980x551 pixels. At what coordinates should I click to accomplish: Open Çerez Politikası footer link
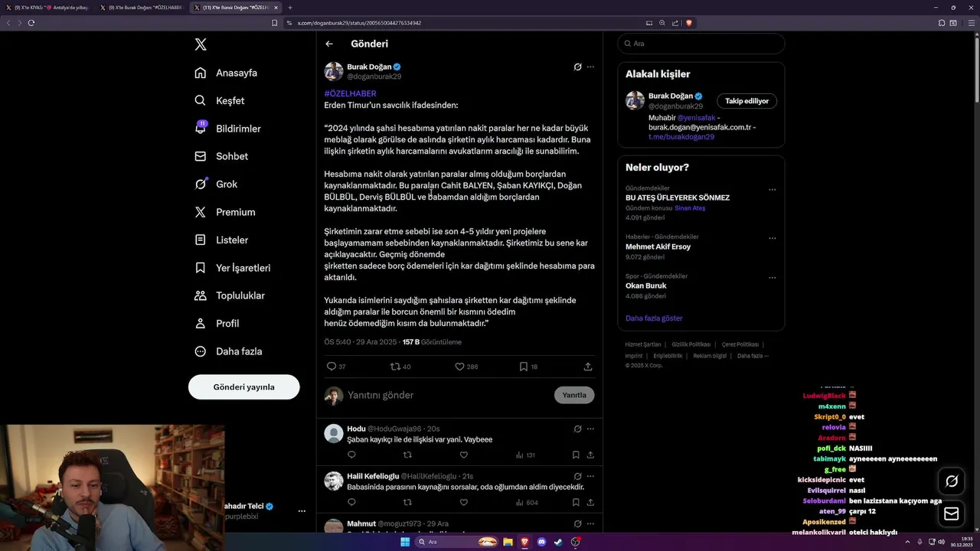[740, 344]
